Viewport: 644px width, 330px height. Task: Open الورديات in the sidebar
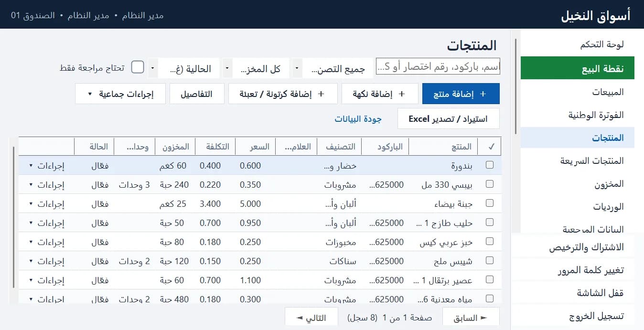pyautogui.click(x=578, y=206)
